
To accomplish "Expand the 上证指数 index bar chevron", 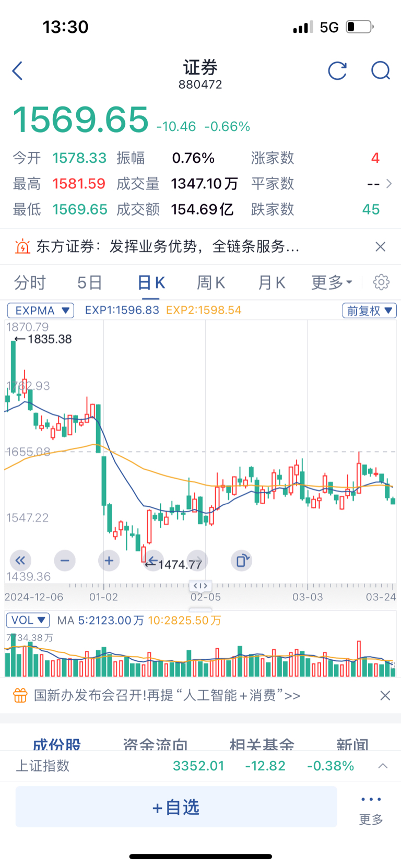I will click(383, 766).
